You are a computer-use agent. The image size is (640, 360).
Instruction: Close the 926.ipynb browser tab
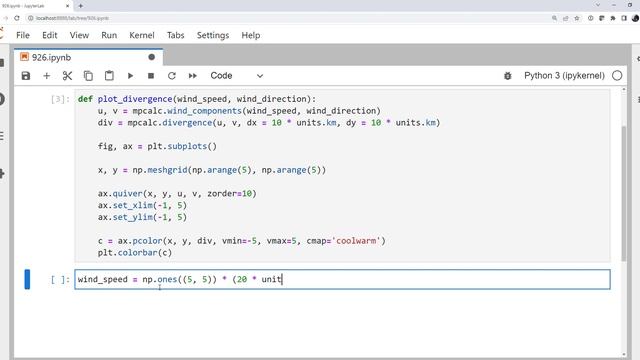point(67,6)
